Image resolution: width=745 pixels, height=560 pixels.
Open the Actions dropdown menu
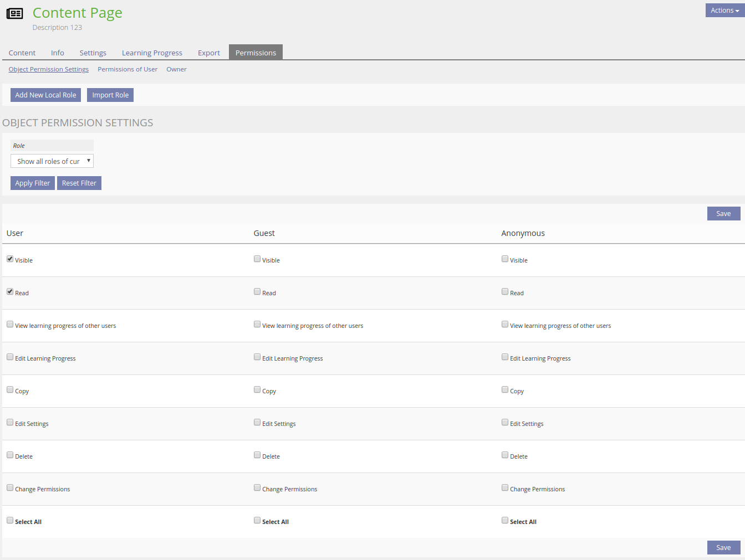point(724,11)
